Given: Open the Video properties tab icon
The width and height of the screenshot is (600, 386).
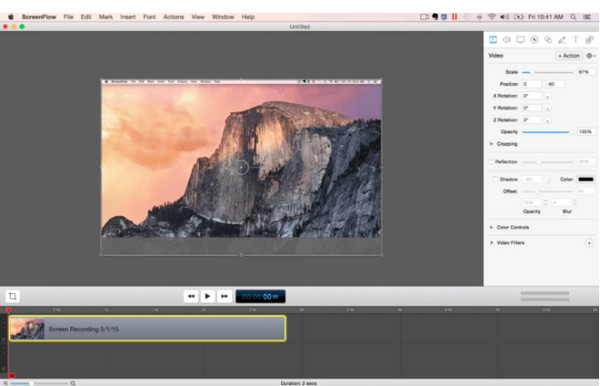Looking at the screenshot, I should (493, 40).
